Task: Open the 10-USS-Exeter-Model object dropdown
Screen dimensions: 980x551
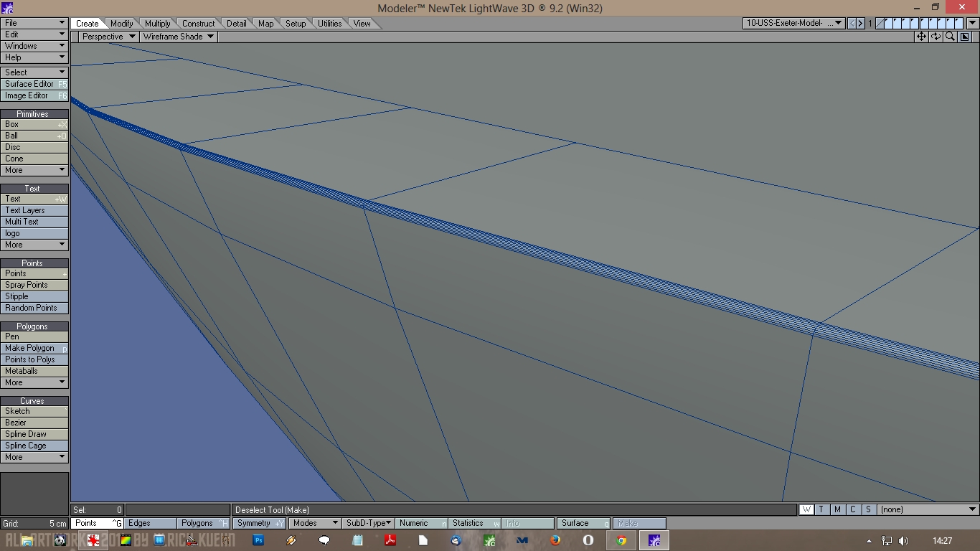Action: pyautogui.click(x=793, y=24)
